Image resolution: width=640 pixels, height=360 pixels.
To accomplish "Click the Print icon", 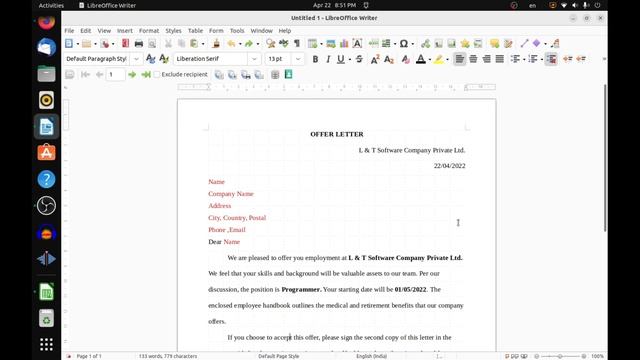I will 139,43.
